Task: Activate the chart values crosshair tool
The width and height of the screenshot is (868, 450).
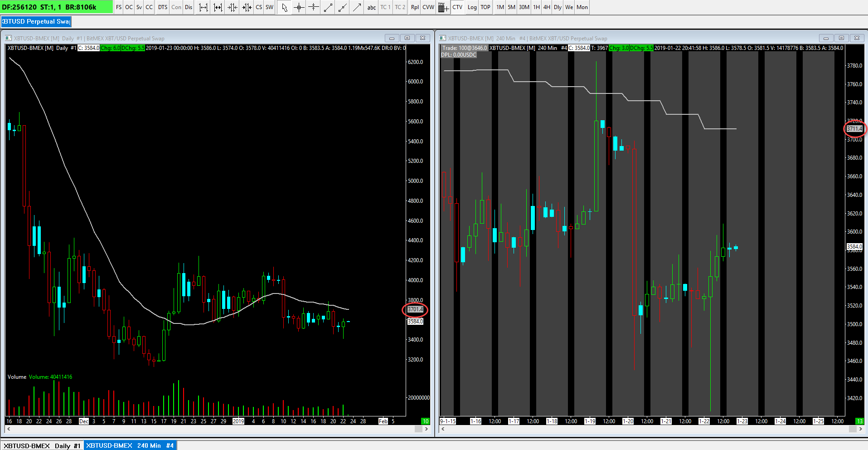Action: pos(299,7)
